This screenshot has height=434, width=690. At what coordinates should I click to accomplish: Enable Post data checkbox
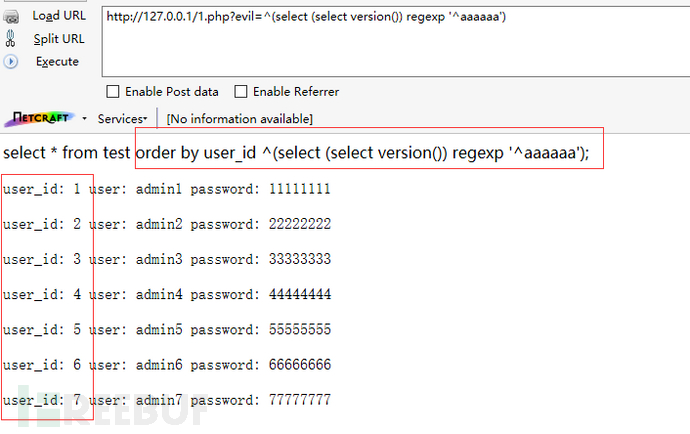point(113,92)
